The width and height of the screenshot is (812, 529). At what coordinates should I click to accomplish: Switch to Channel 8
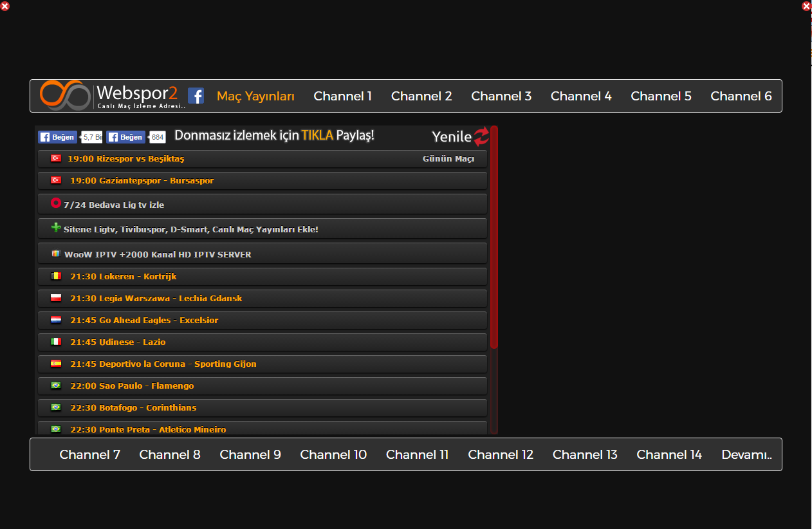(170, 454)
